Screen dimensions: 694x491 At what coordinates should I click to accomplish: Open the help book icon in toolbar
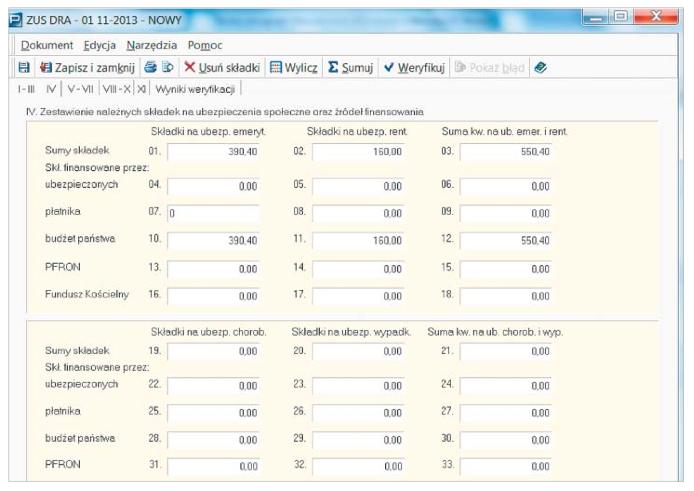pos(540,68)
